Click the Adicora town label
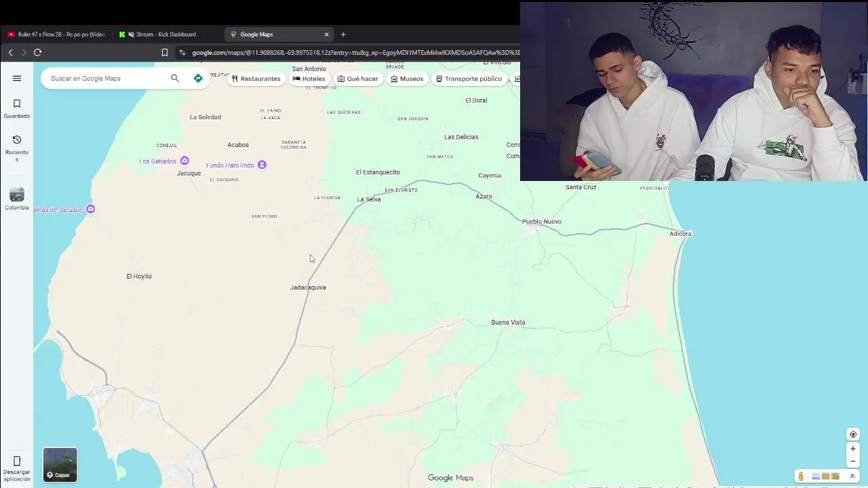Image resolution: width=868 pixels, height=488 pixels. tap(680, 234)
